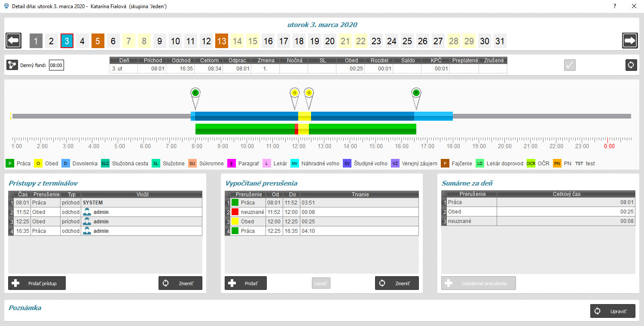The width and height of the screenshot is (644, 326).
Task: Select day 20 in the calendar strip
Action: [x=330, y=41]
